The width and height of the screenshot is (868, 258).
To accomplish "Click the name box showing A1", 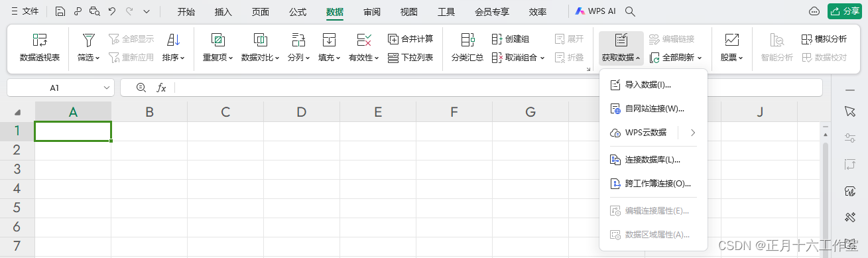I will [54, 88].
